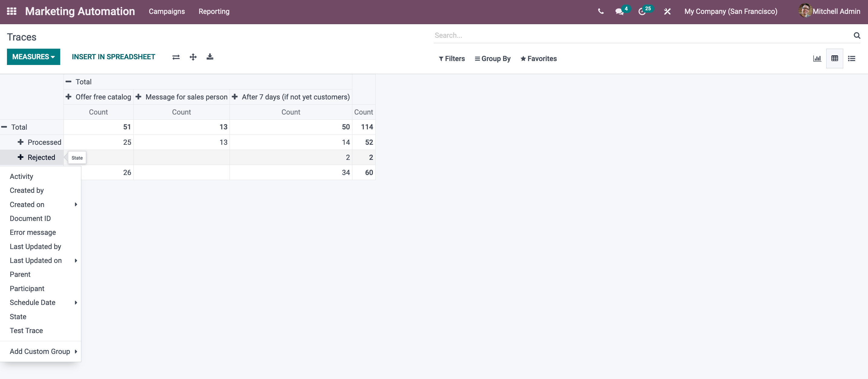
Task: Click the bottom row cell 26
Action: (x=107, y=173)
